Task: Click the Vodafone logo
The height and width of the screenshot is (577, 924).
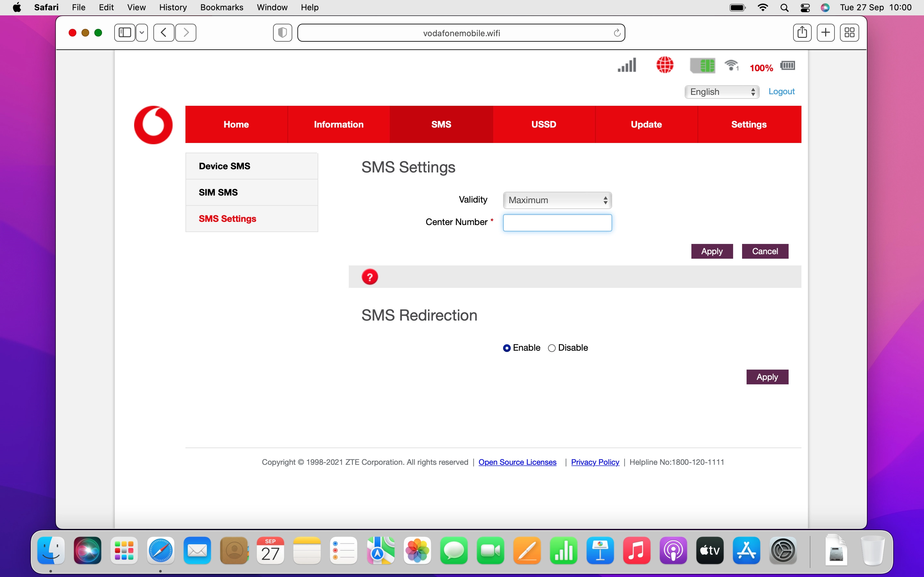Action: (153, 124)
